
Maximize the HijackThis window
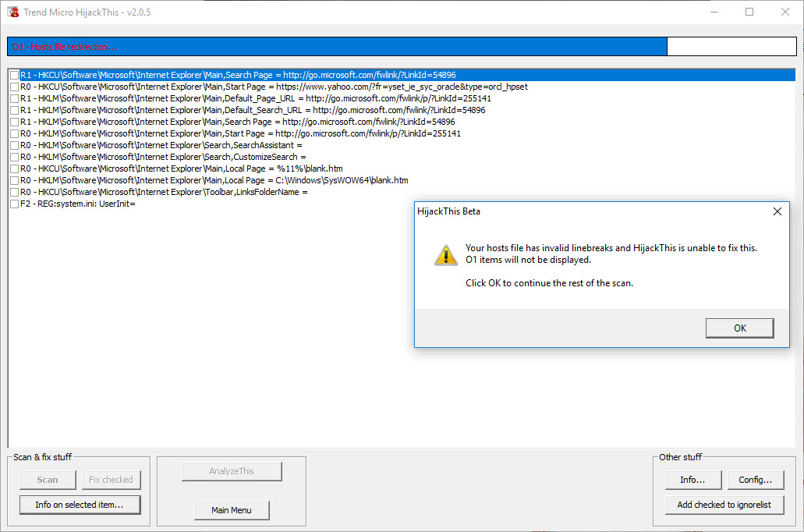click(x=749, y=12)
